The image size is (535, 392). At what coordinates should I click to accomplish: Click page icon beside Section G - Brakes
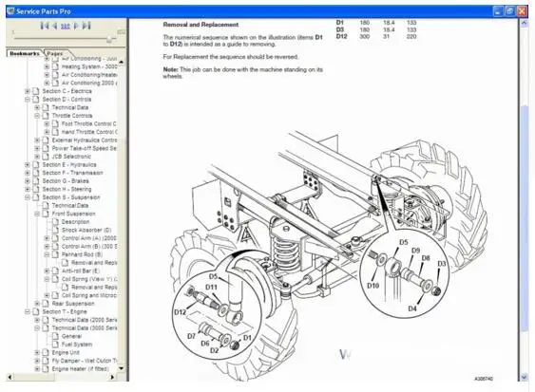(x=36, y=181)
